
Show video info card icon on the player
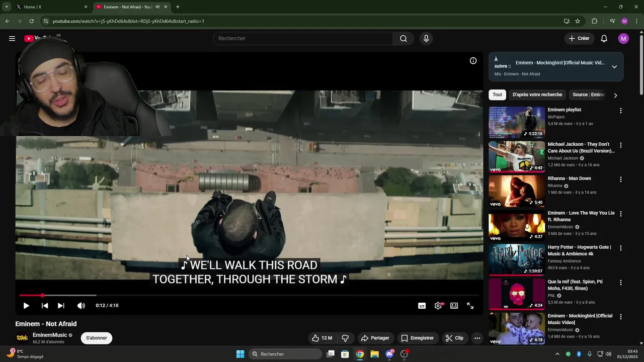point(473,61)
